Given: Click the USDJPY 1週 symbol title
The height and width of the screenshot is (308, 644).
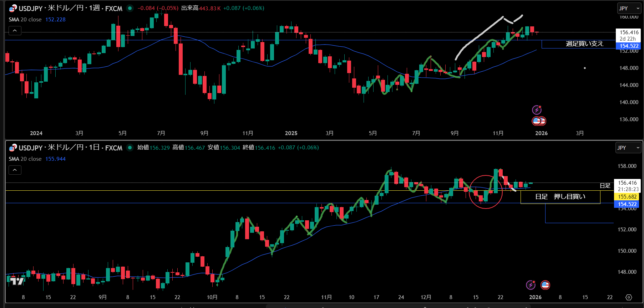Looking at the screenshot, I should pos(70,8).
